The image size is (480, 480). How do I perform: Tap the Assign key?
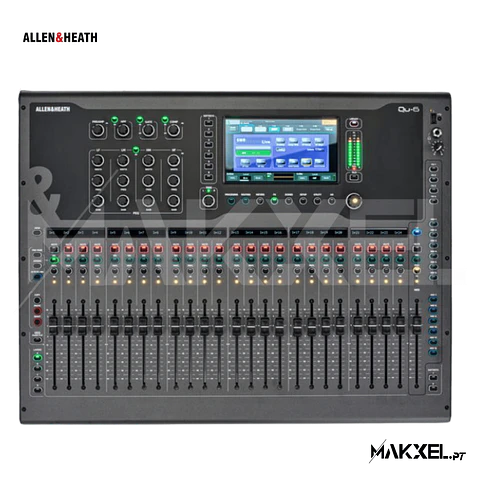tap(37, 266)
